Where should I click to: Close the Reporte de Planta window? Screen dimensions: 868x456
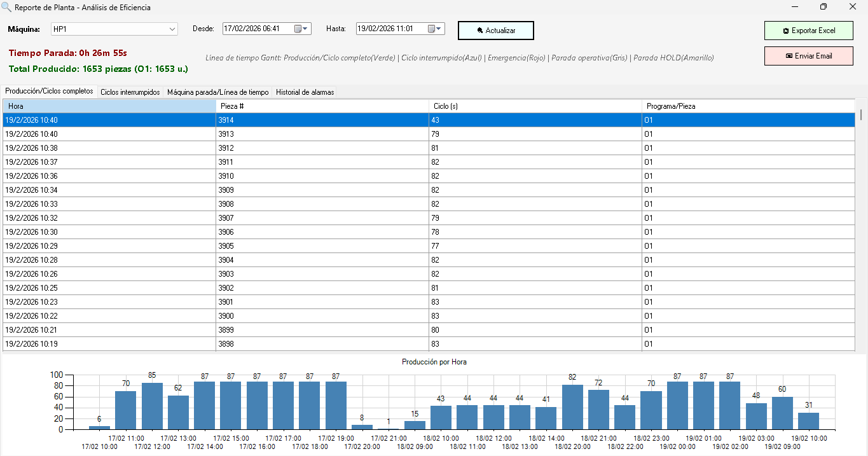click(853, 7)
